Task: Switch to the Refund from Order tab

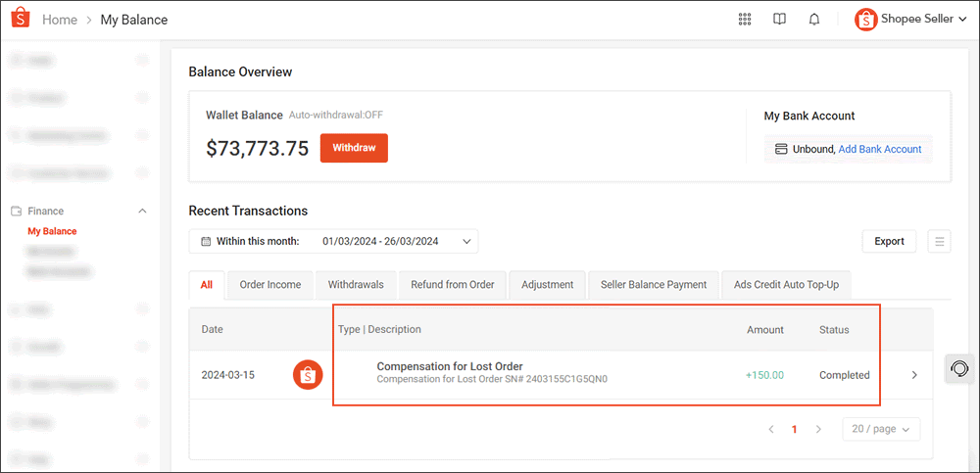Action: (x=453, y=284)
